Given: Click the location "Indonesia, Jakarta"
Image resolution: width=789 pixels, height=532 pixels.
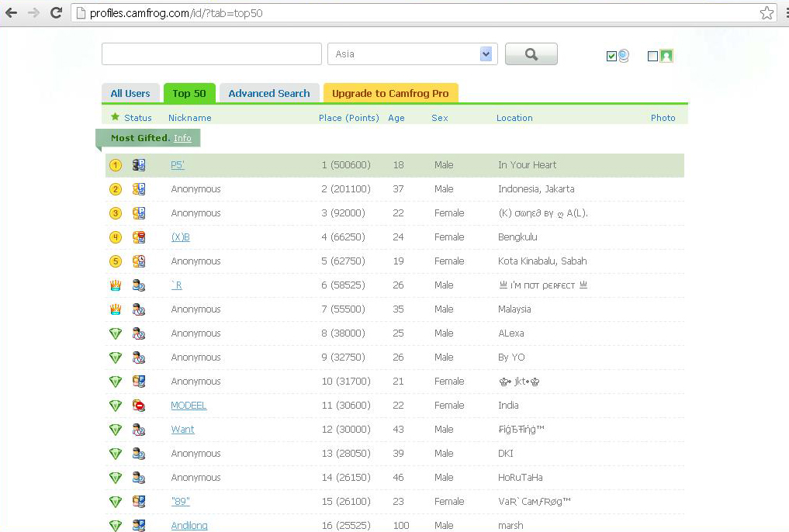Looking at the screenshot, I should tap(536, 189).
